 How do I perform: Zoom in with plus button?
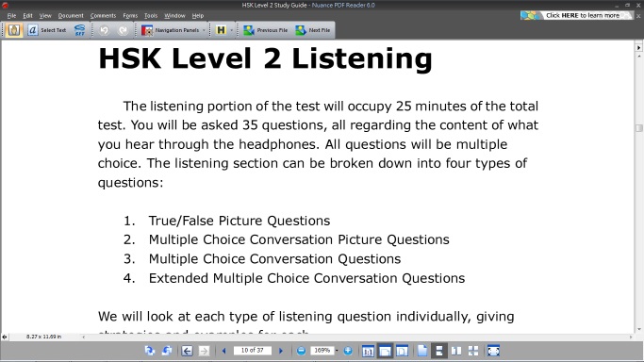(x=348, y=351)
